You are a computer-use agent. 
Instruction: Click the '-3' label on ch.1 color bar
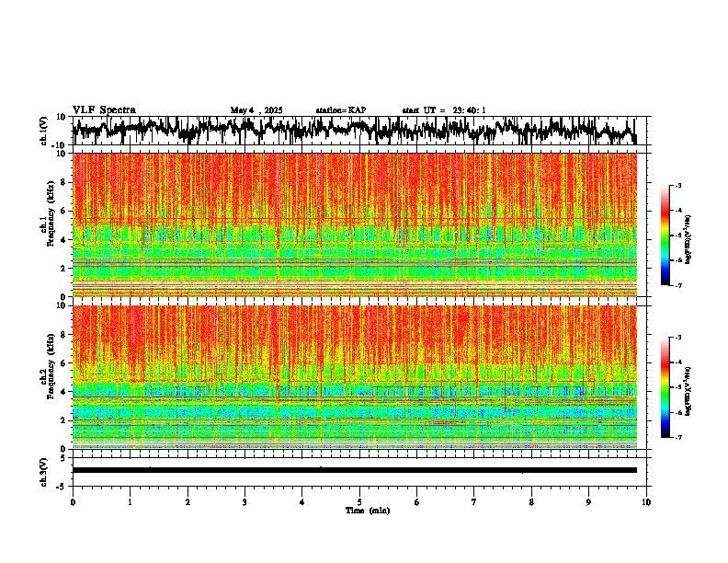point(678,186)
